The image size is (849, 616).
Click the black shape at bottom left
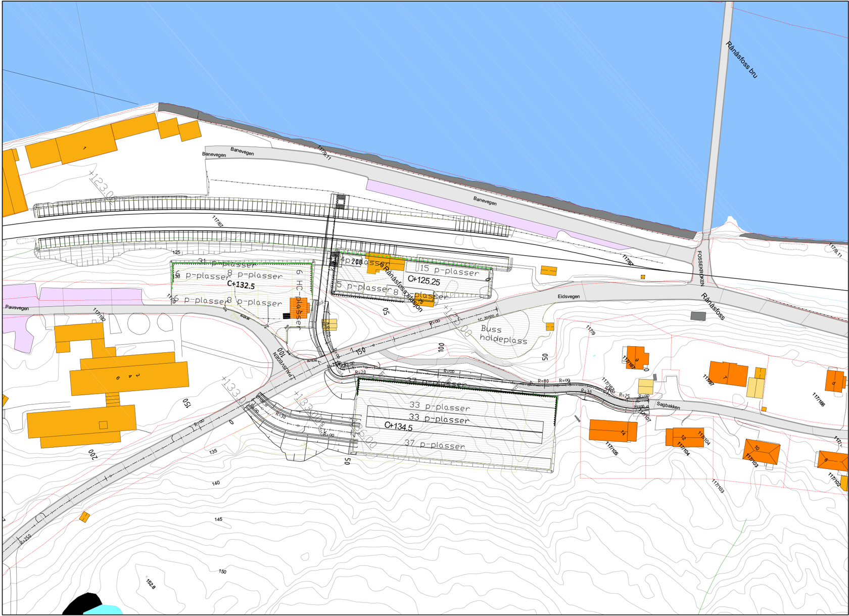tap(82, 604)
